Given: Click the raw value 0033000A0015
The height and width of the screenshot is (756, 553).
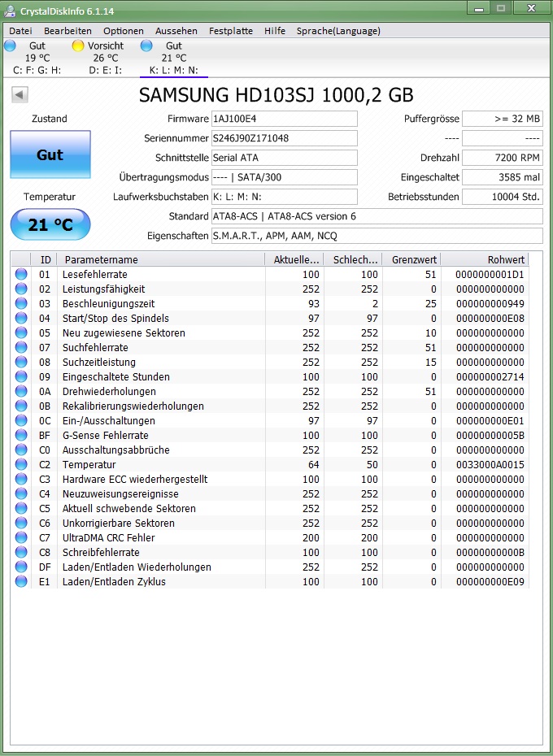Looking at the screenshot, I should [490, 464].
